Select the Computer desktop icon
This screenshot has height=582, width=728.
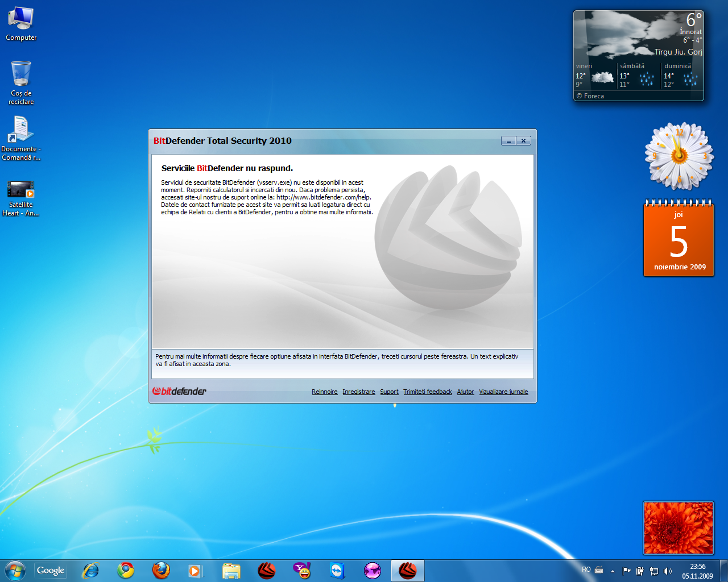tap(21, 24)
